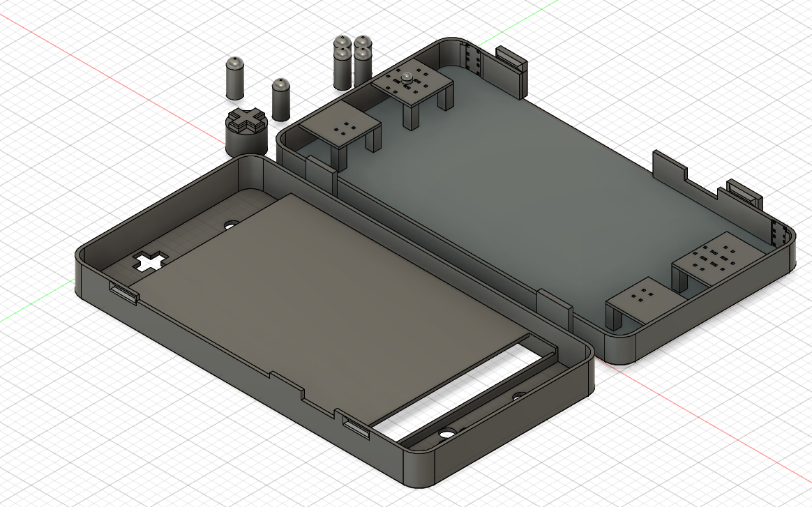Click the rectangular slot on left shell's front wall
The width and height of the screenshot is (812, 507).
pyautogui.click(x=356, y=427)
